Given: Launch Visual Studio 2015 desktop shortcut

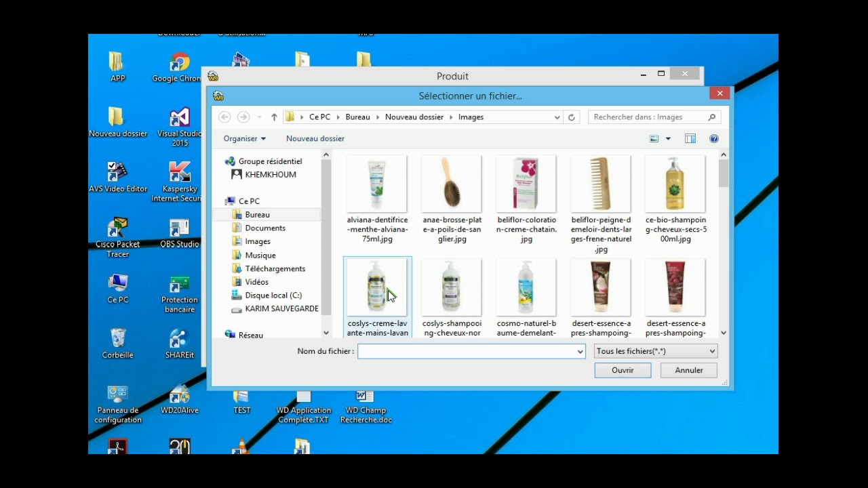Looking at the screenshot, I should pos(179,127).
